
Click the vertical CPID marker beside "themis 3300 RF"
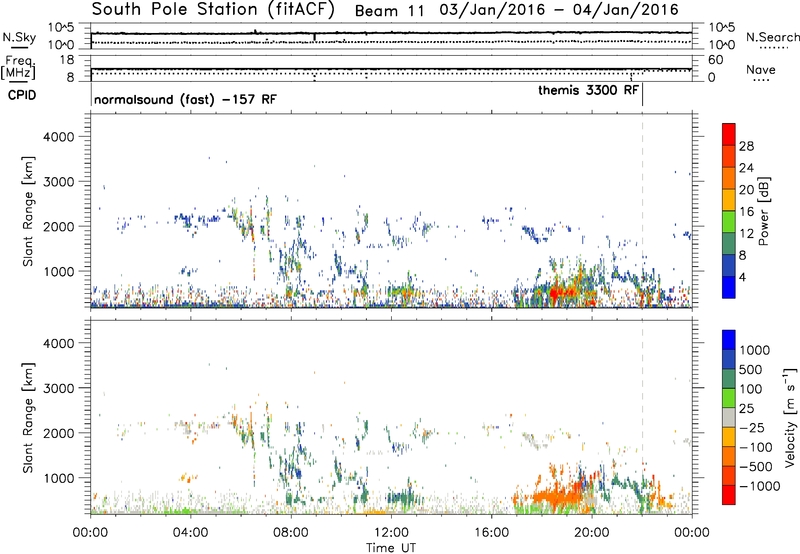642,95
